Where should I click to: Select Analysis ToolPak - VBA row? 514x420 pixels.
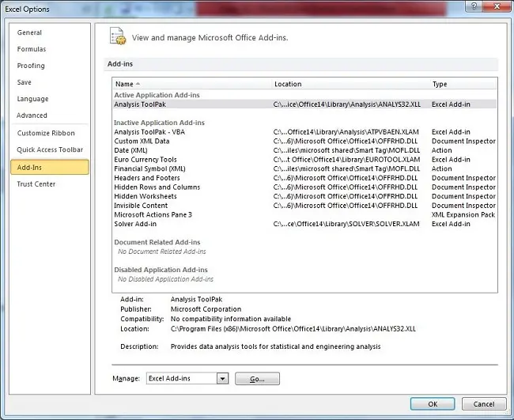click(304, 132)
